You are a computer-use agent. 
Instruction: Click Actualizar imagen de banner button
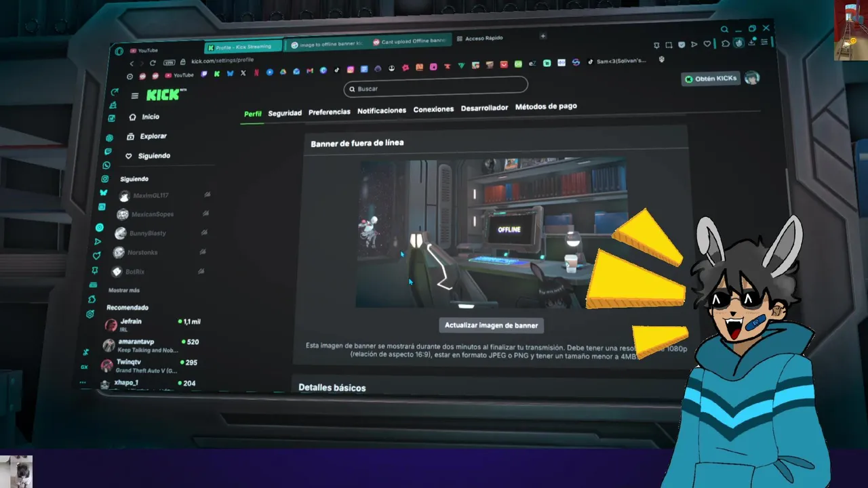(491, 325)
